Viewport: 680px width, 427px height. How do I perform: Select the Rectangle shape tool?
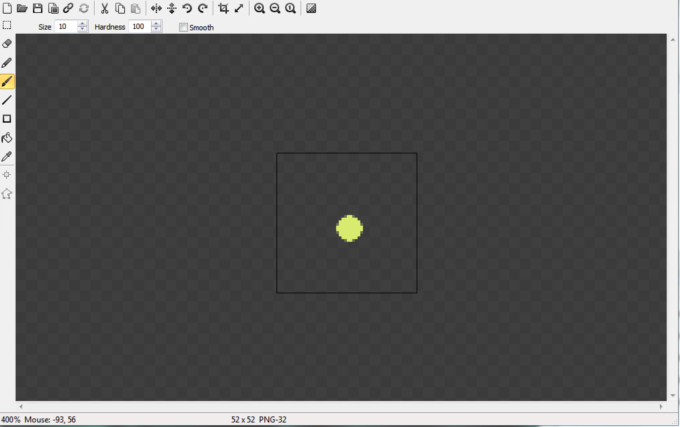pyautogui.click(x=7, y=119)
